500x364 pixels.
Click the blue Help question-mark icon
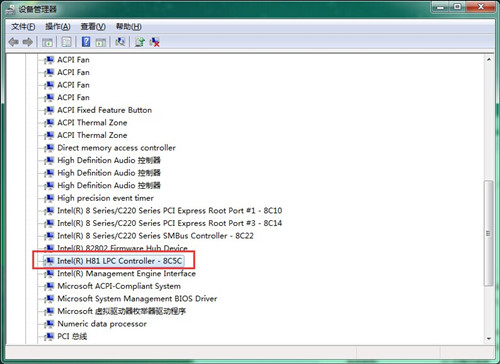click(x=86, y=42)
